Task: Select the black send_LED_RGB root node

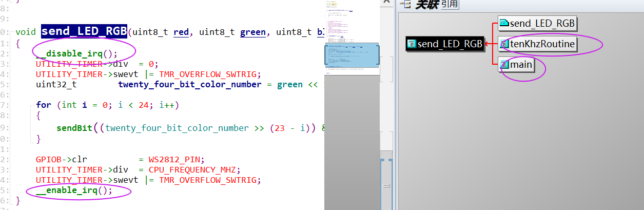Action: pyautogui.click(x=445, y=44)
